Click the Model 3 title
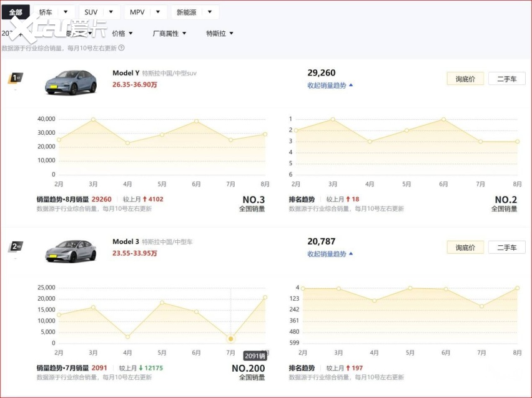 click(126, 241)
